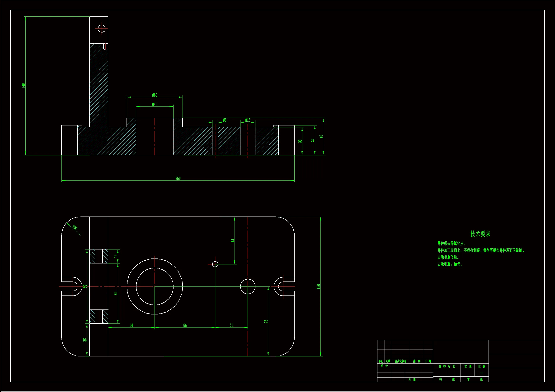Select the 250 overall length dimension
555x392 pixels.
tap(178, 179)
